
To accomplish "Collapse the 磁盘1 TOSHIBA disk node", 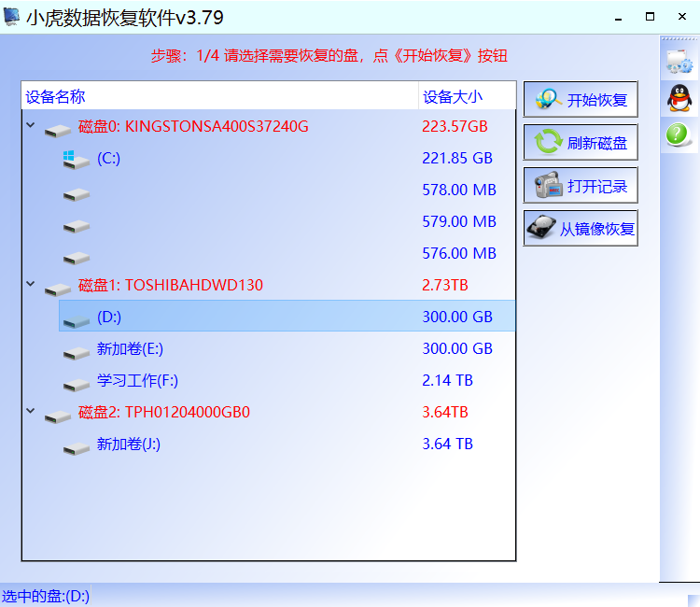I will [x=31, y=284].
